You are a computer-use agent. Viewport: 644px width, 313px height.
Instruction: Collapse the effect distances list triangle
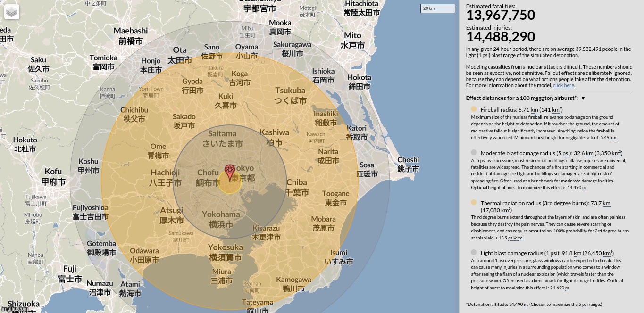pyautogui.click(x=583, y=98)
